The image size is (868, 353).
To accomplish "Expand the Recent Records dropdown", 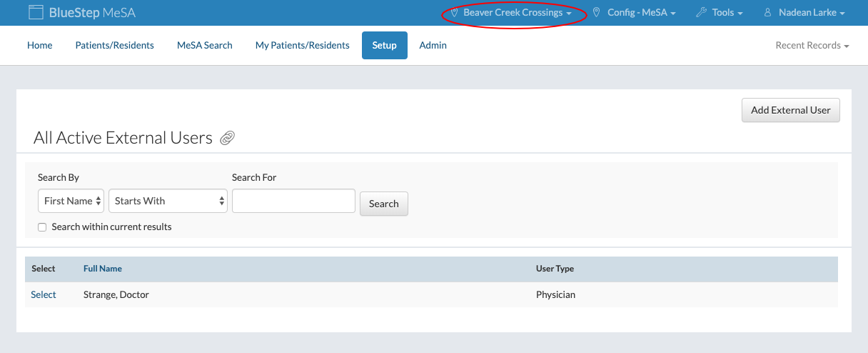I will pyautogui.click(x=812, y=46).
